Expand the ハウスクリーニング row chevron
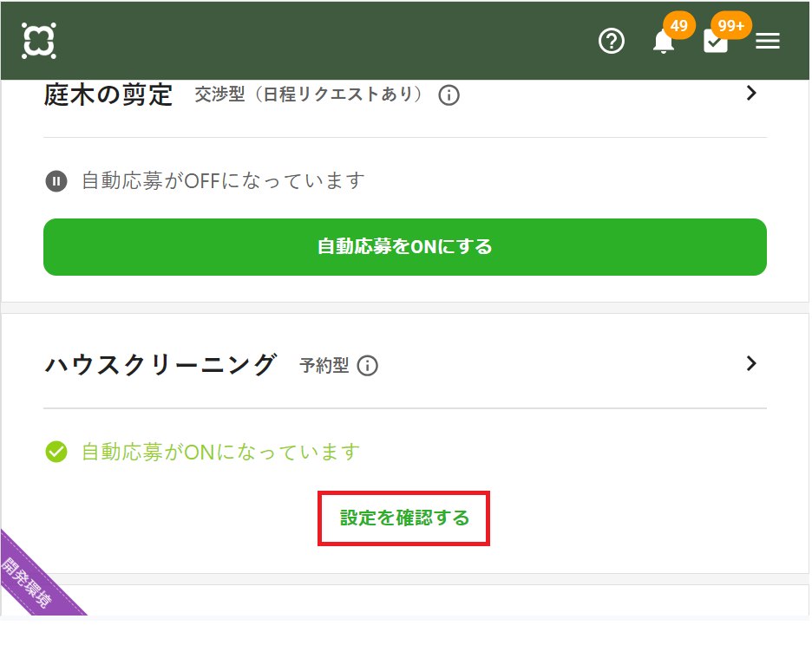Screen dimensions: 812x645 point(751,363)
